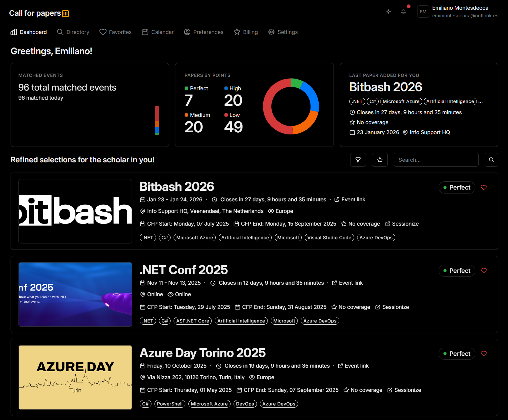
Task: Click the Perfect badge on Bitbash 2026
Action: point(457,187)
